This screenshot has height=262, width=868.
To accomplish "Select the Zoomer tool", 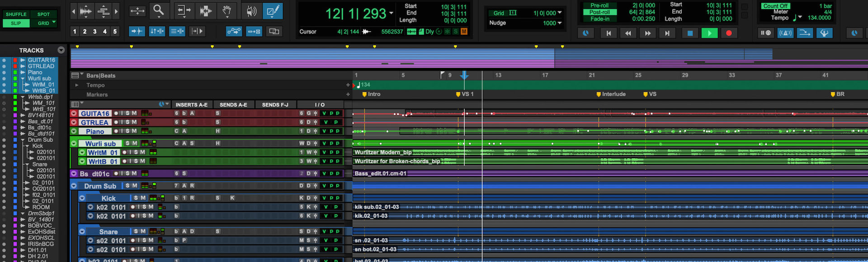I will (159, 11).
